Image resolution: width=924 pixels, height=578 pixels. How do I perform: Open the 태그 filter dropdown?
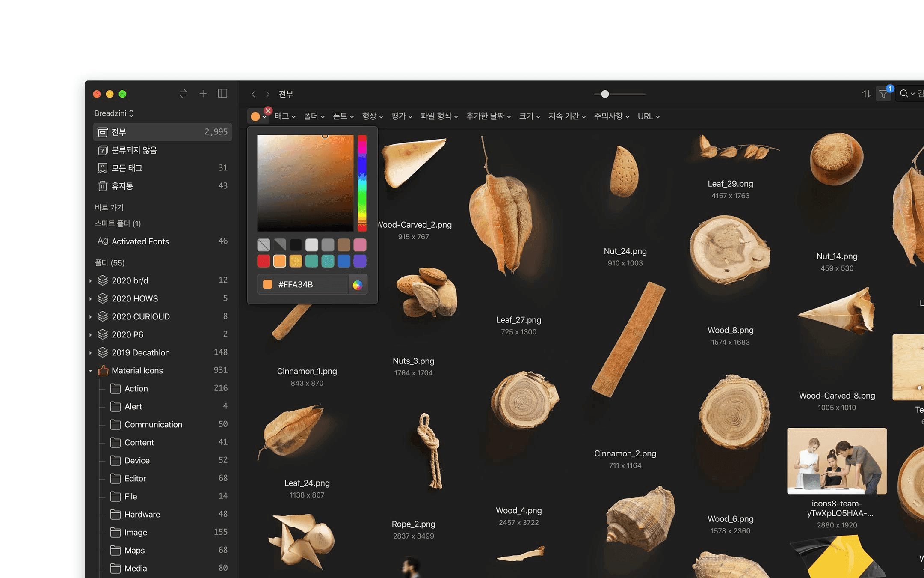coord(285,116)
